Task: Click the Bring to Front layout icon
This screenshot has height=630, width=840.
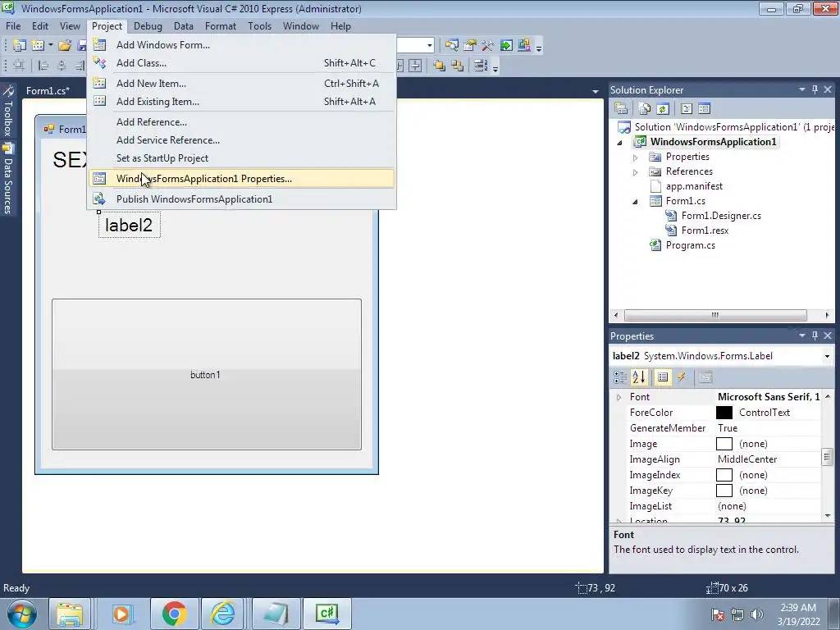Action: 440,66
